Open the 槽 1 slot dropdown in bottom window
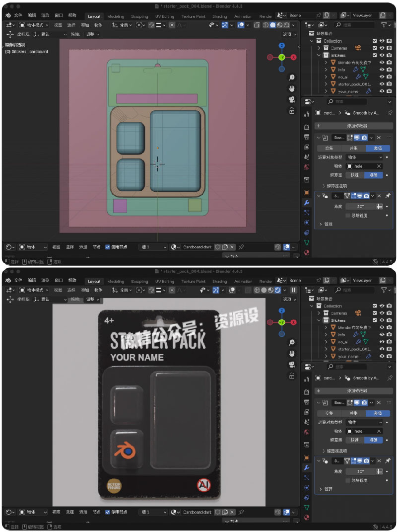 153,512
